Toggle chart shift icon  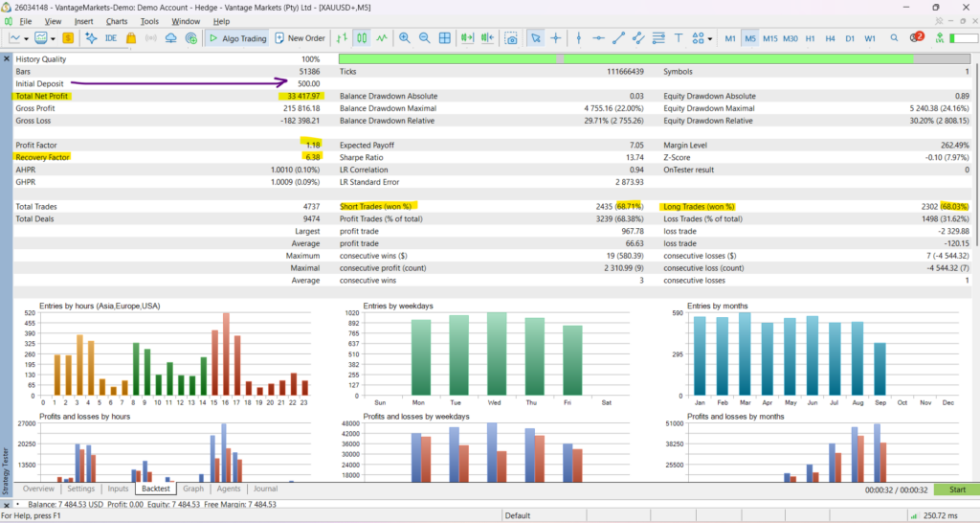(487, 38)
